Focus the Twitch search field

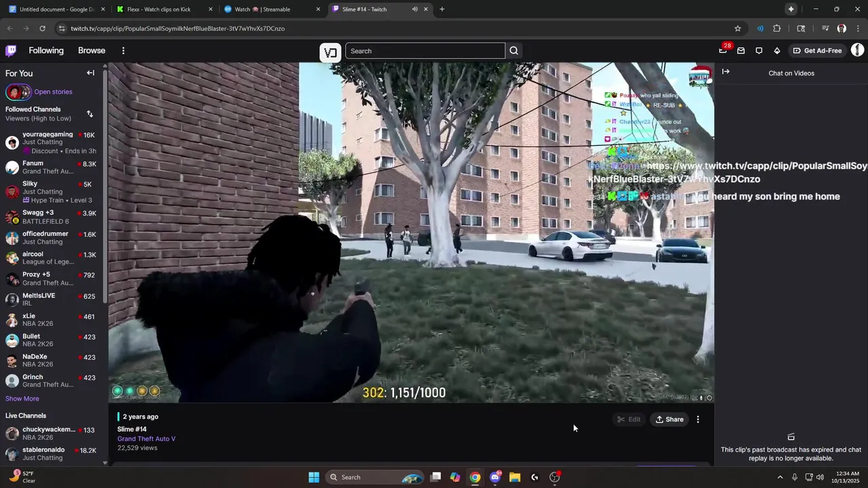click(425, 51)
